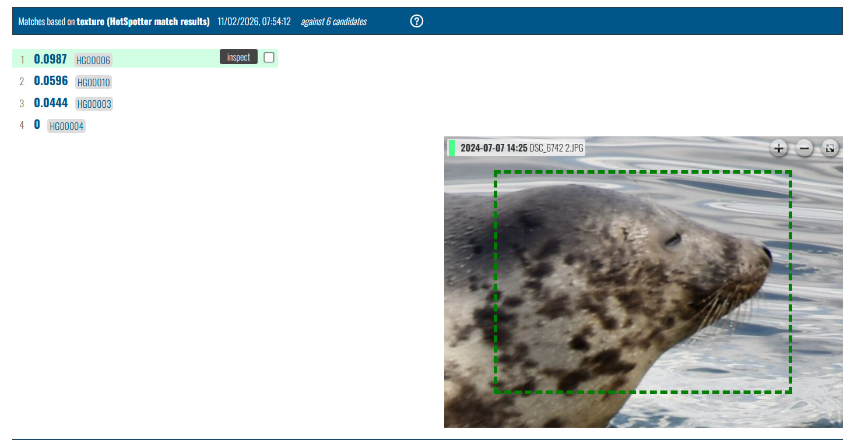Select the fourth match with score 0
This screenshot has width=868, height=440.
[x=37, y=125]
